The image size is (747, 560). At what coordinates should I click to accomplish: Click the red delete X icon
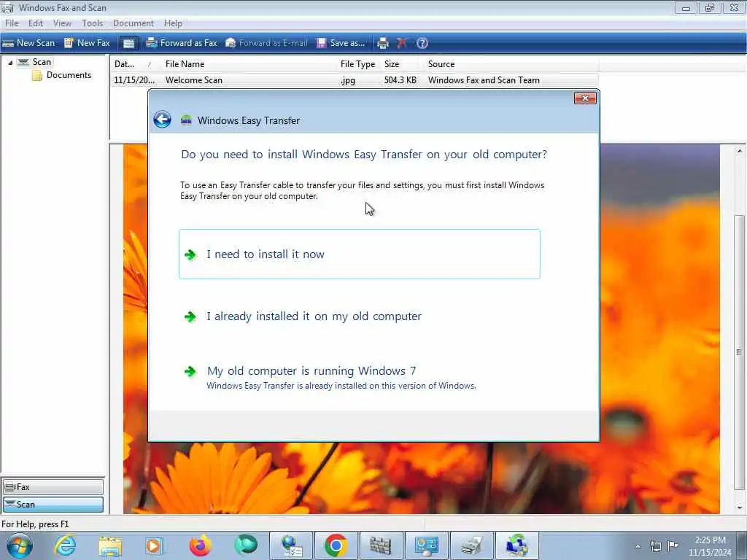(x=402, y=43)
